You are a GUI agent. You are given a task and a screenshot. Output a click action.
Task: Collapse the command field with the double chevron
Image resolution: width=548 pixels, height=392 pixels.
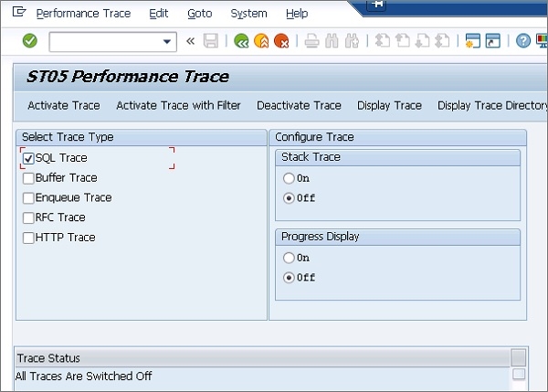(x=190, y=41)
